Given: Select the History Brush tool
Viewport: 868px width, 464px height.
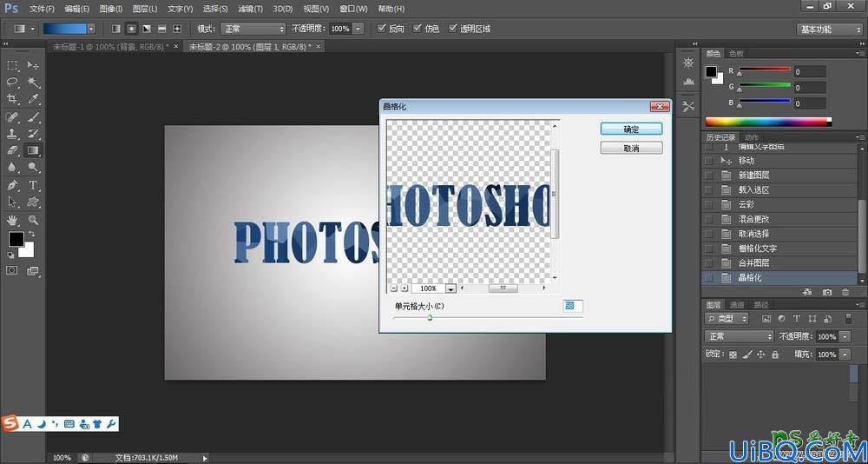Looking at the screenshot, I should pos(33,134).
